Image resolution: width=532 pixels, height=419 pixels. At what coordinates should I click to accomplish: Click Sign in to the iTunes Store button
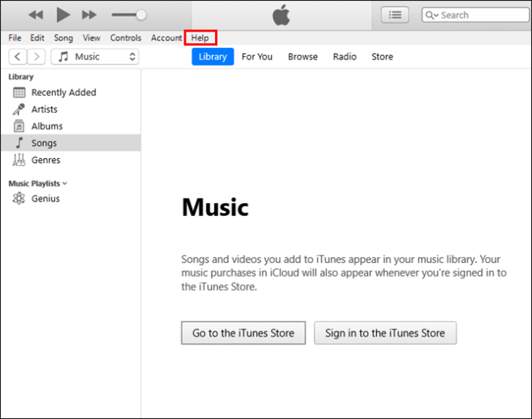385,333
